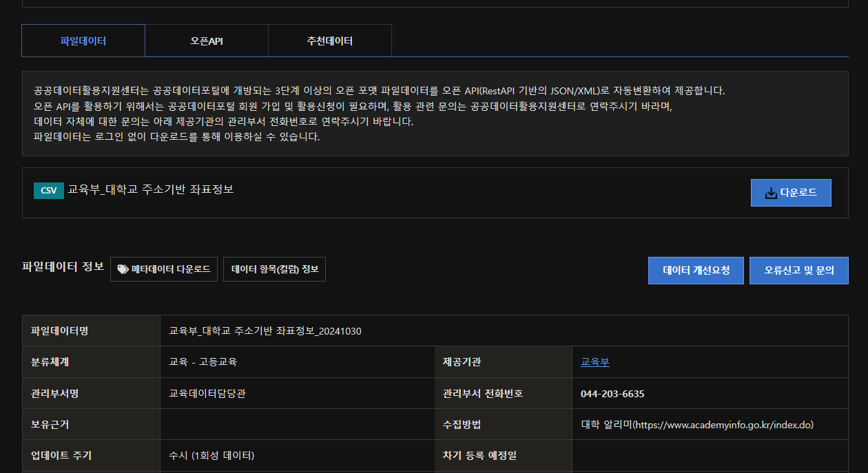This screenshot has height=473, width=868.
Task: Switch to the 오픈API tab
Action: 207,41
